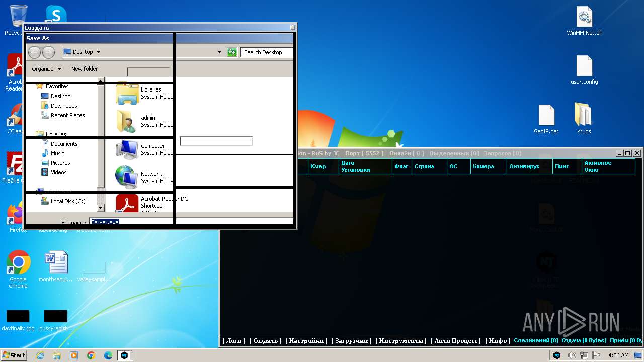This screenshot has height=362, width=644.
Task: Sort by ОС column header
Action: [x=458, y=166]
